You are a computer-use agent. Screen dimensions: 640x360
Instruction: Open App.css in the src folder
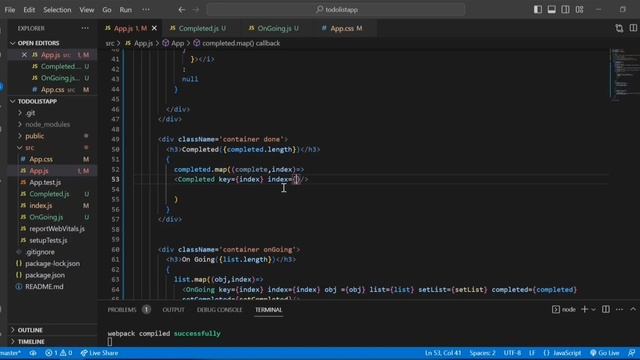[x=41, y=159]
